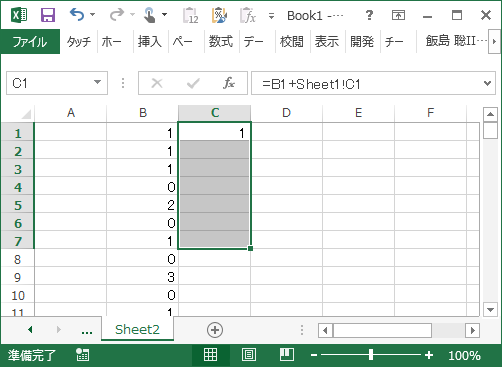Save the workbook with the floppy icon
The width and height of the screenshot is (502, 367).
pyautogui.click(x=48, y=15)
